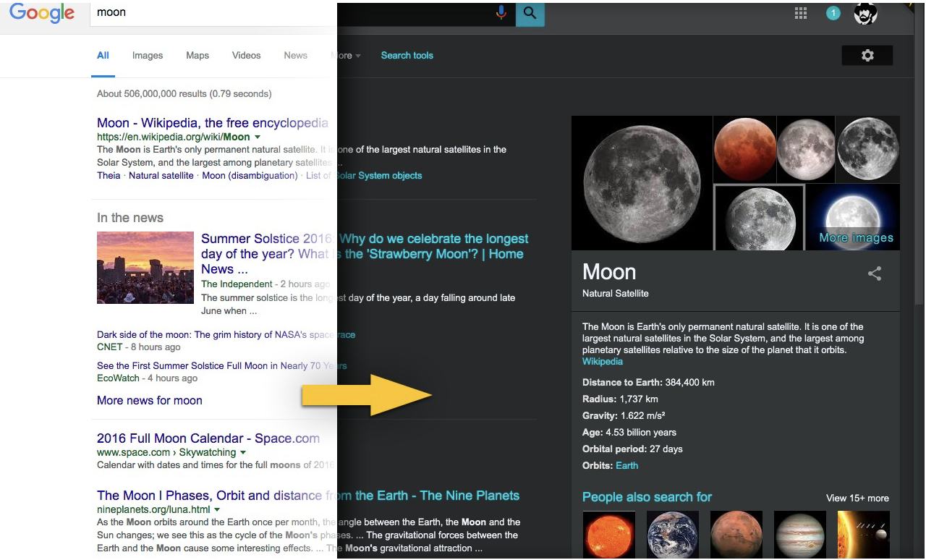Open the highlighted bordered moon image
The width and height of the screenshot is (926, 560).
point(759,217)
